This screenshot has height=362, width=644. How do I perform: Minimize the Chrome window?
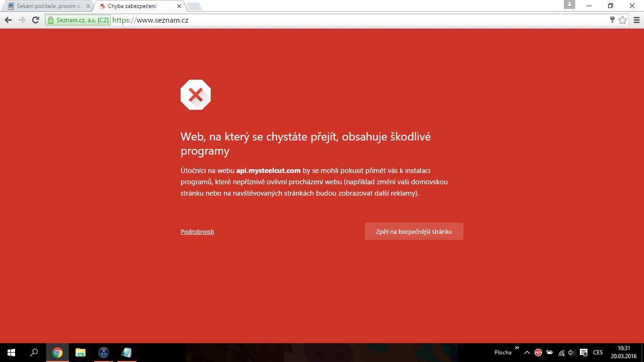click(x=590, y=6)
